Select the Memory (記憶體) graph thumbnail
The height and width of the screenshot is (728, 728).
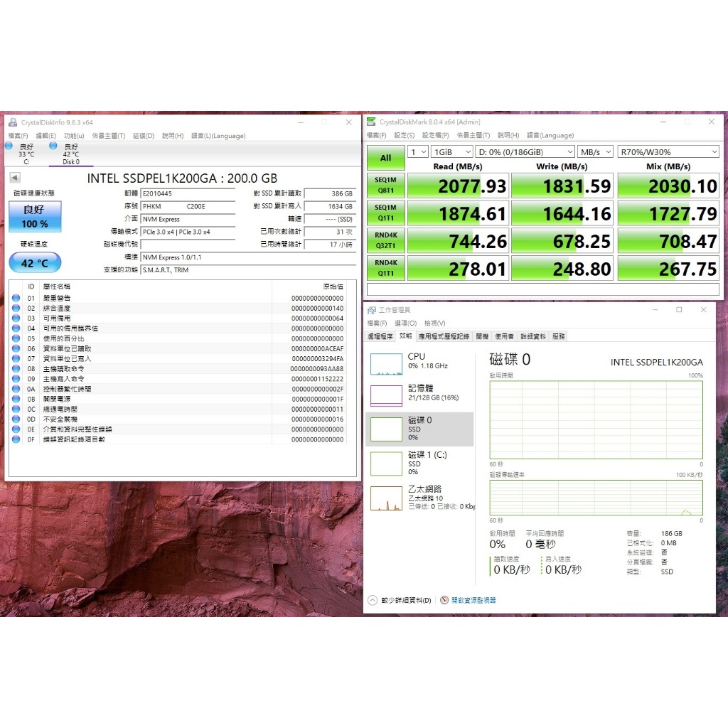[x=386, y=396]
